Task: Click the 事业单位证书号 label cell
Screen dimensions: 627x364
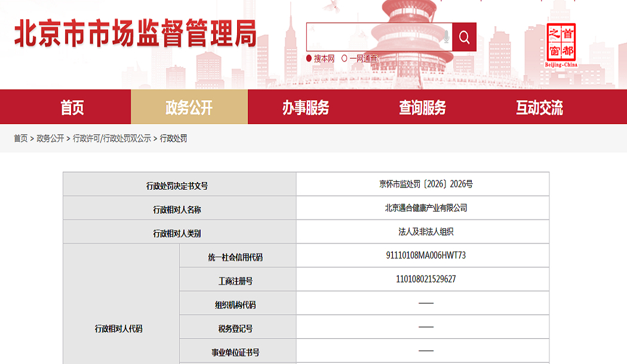Action: (x=238, y=351)
